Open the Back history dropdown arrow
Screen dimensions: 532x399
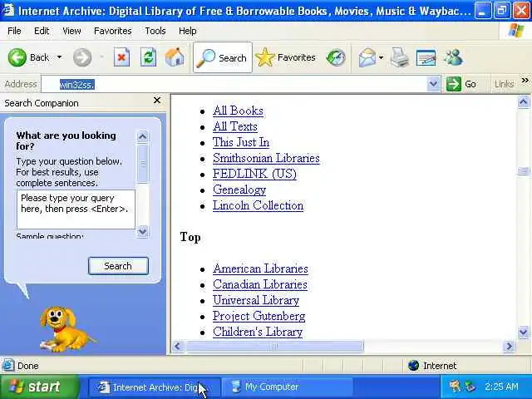(x=59, y=57)
